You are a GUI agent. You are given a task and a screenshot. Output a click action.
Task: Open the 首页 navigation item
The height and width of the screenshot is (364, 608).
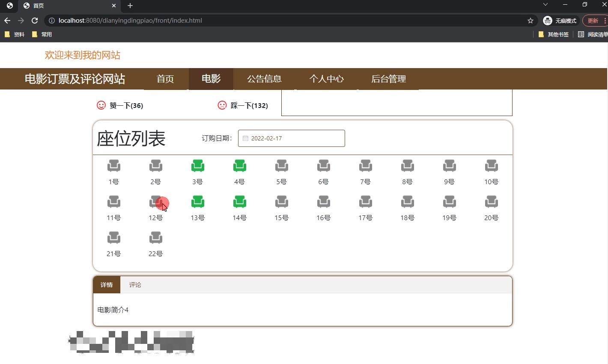point(165,79)
